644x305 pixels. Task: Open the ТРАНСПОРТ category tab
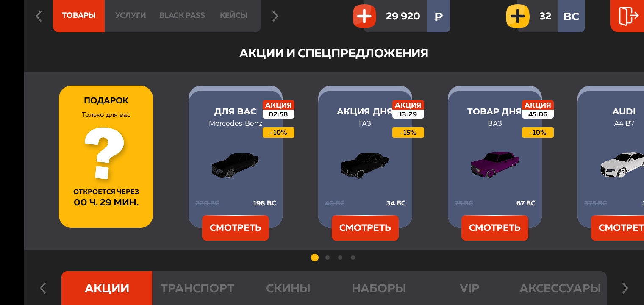[197, 288]
